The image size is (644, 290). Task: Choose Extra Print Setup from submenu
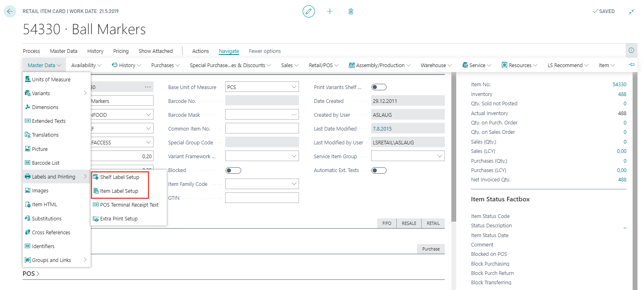pyautogui.click(x=119, y=219)
